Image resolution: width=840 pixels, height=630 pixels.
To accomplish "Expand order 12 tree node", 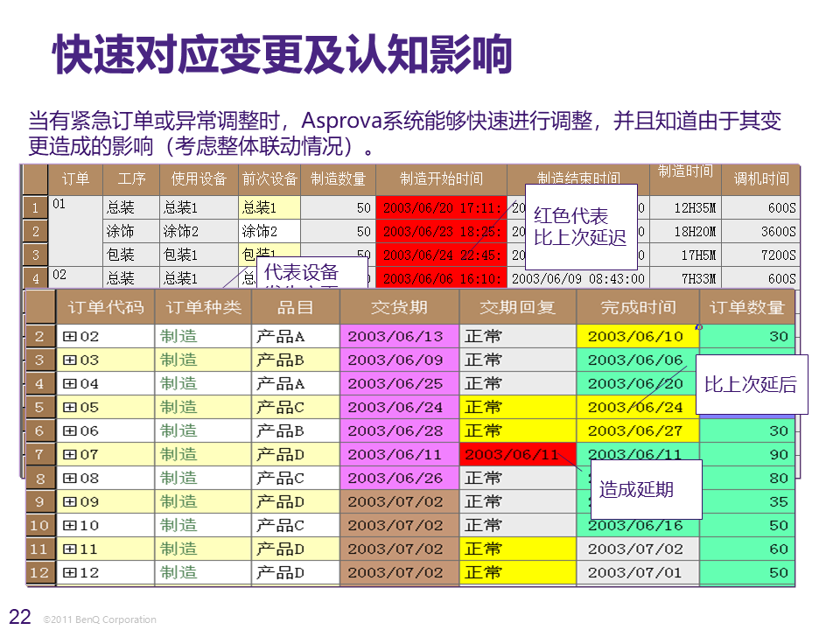I will 69,572.
